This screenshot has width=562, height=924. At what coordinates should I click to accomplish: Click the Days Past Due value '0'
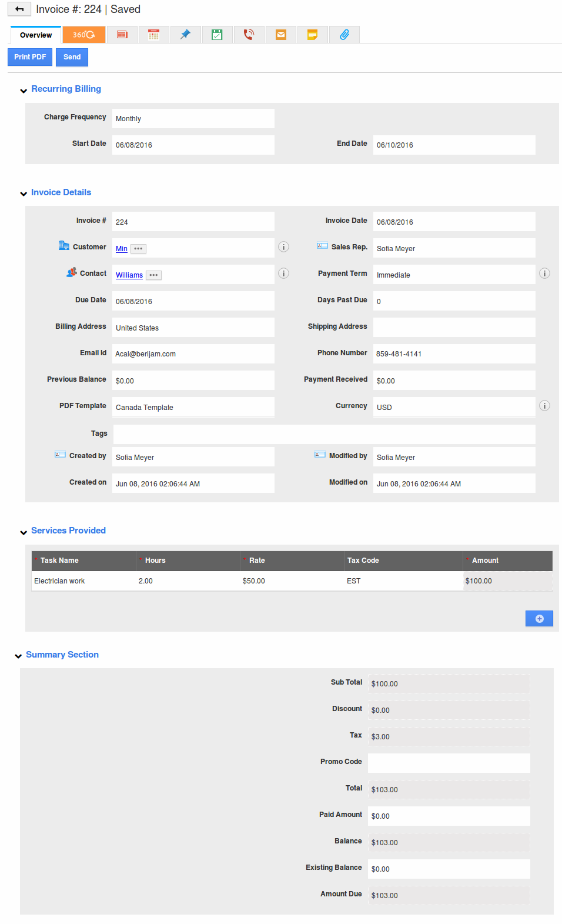coord(379,302)
